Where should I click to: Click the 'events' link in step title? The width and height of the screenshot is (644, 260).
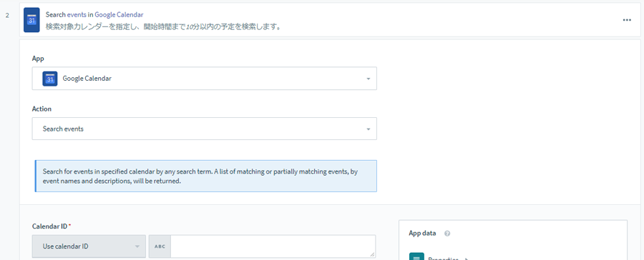coord(77,14)
